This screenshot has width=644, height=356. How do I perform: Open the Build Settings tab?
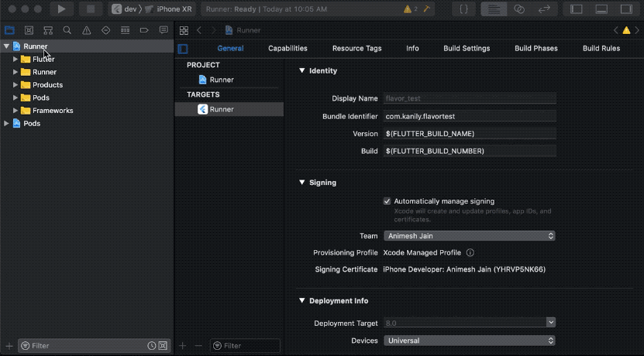(x=467, y=49)
